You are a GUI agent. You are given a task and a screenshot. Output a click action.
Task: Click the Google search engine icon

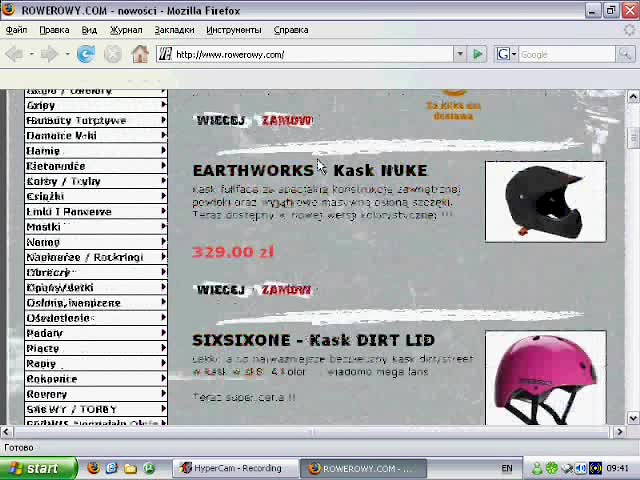[x=503, y=54]
